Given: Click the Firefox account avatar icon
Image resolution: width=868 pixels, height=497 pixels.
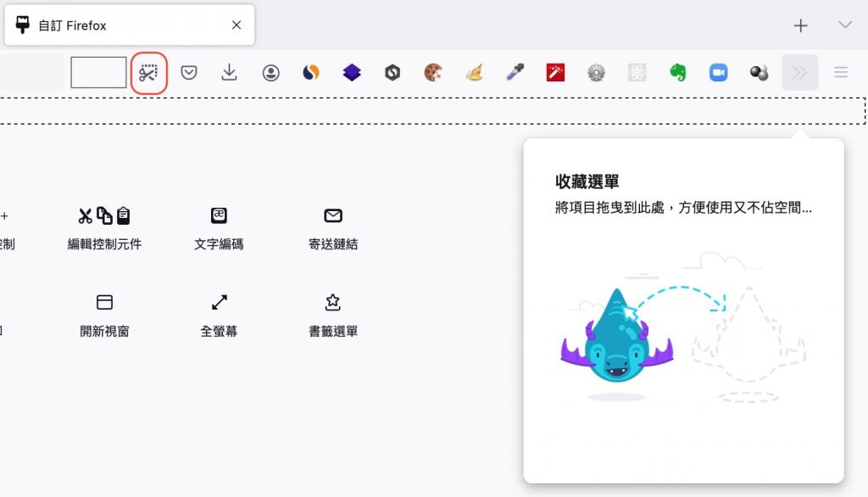Looking at the screenshot, I should coord(270,73).
